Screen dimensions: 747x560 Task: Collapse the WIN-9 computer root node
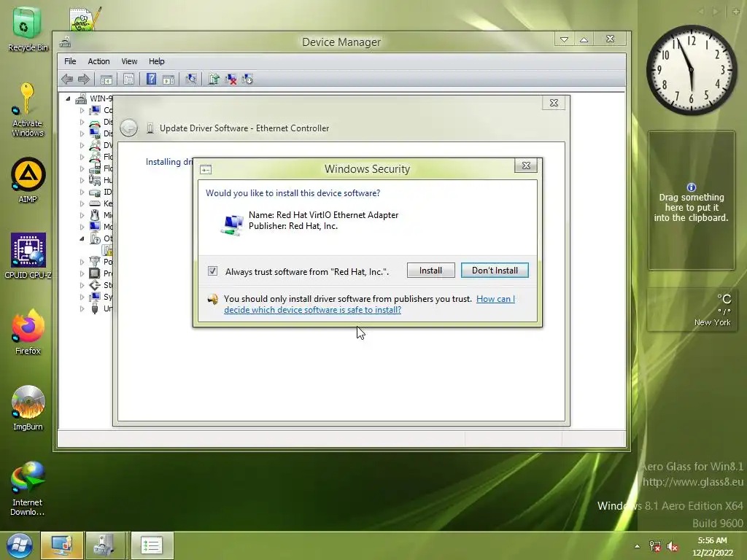tap(68, 98)
